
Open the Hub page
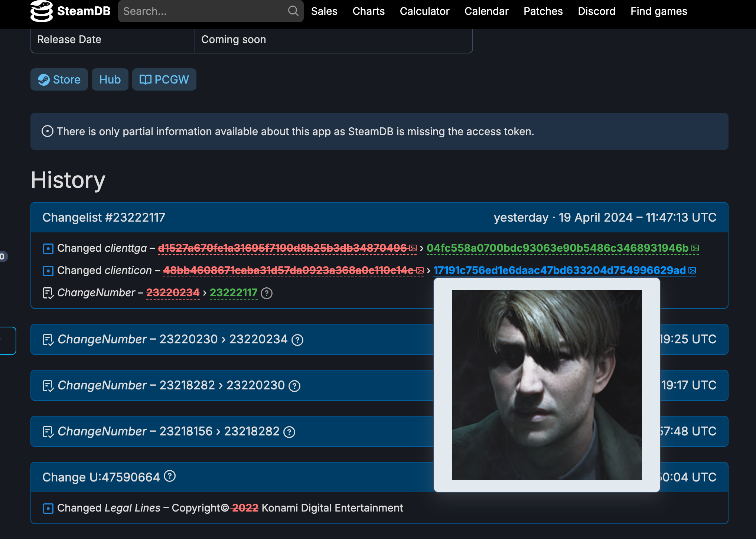point(110,79)
